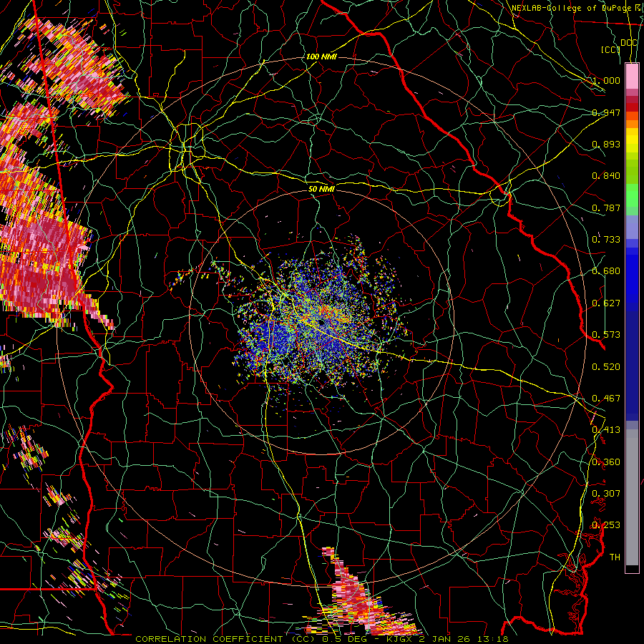Click the 0.947 color scale value
The image size is (644, 644).
click(x=606, y=112)
